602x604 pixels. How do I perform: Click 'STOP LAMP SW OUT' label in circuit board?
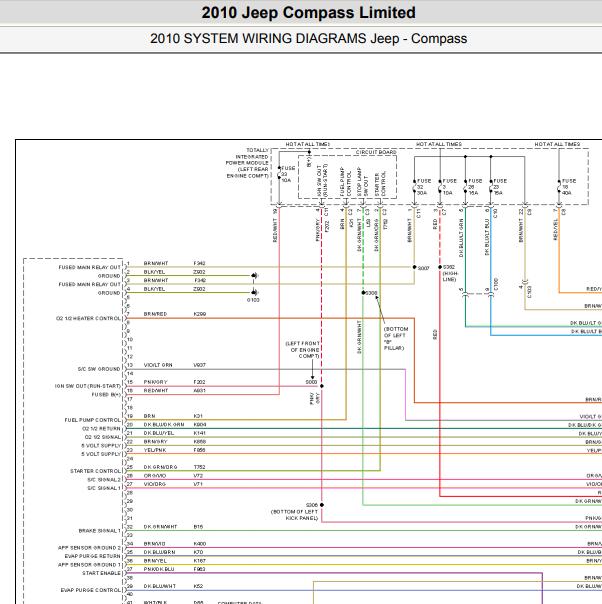click(x=362, y=181)
